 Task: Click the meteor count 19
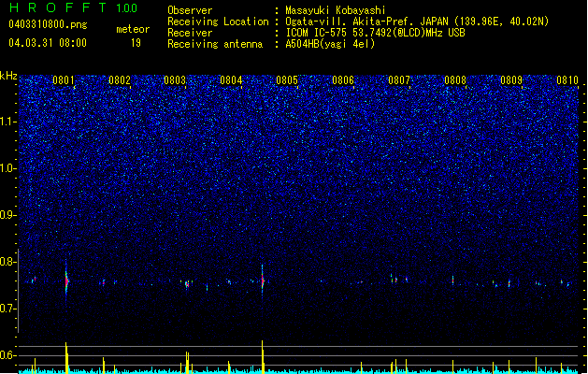[136, 43]
